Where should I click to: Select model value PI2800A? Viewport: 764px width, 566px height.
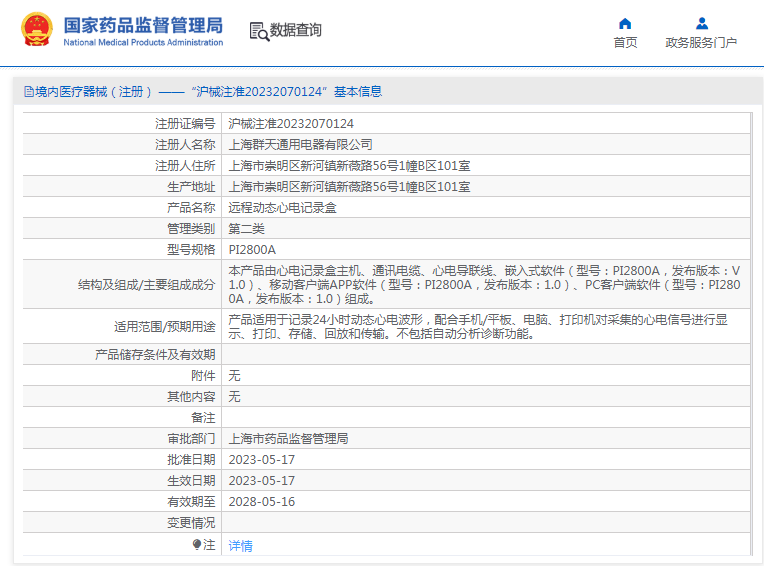click(252, 250)
